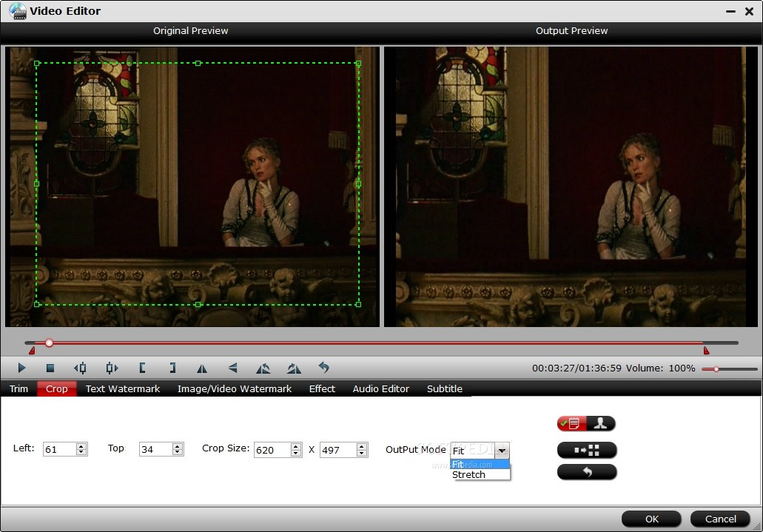Click the reset arrow button below apply-to-all
The height and width of the screenshot is (532, 763).
click(587, 472)
